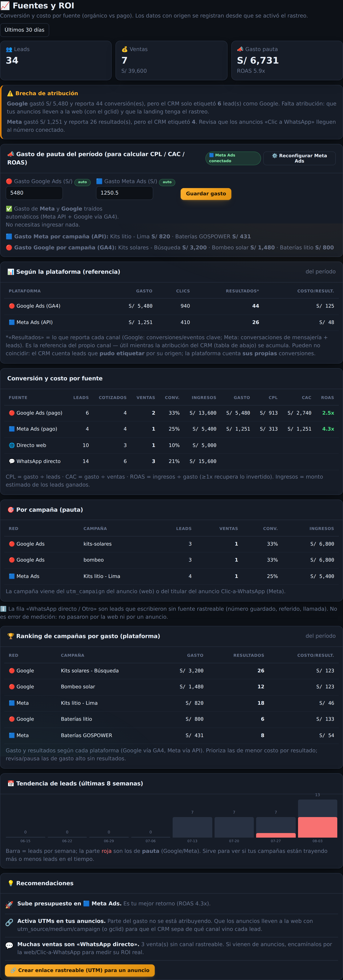Screen dimensions: 343x980
Task: Click the globe icon in Directo web row
Action: pos(12,445)
